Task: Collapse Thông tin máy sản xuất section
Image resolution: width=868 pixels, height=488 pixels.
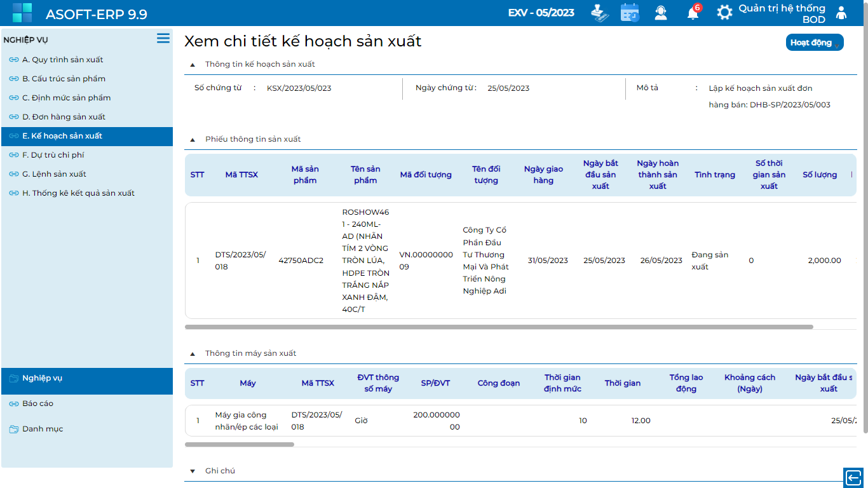Action: (193, 354)
